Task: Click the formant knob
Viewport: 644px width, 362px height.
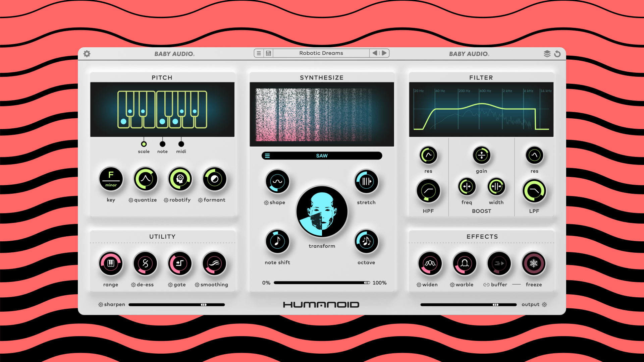Action: (215, 179)
